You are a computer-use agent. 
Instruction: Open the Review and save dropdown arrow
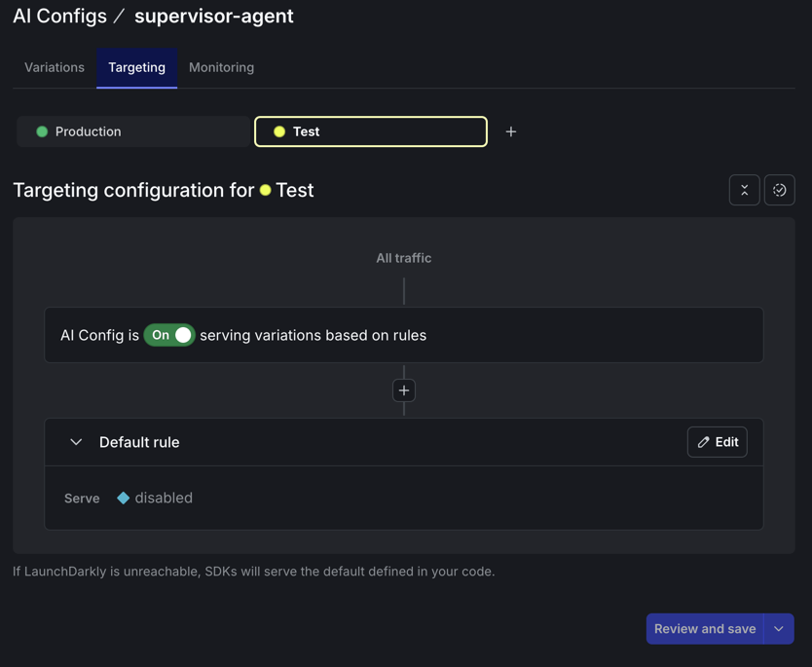[x=778, y=628]
